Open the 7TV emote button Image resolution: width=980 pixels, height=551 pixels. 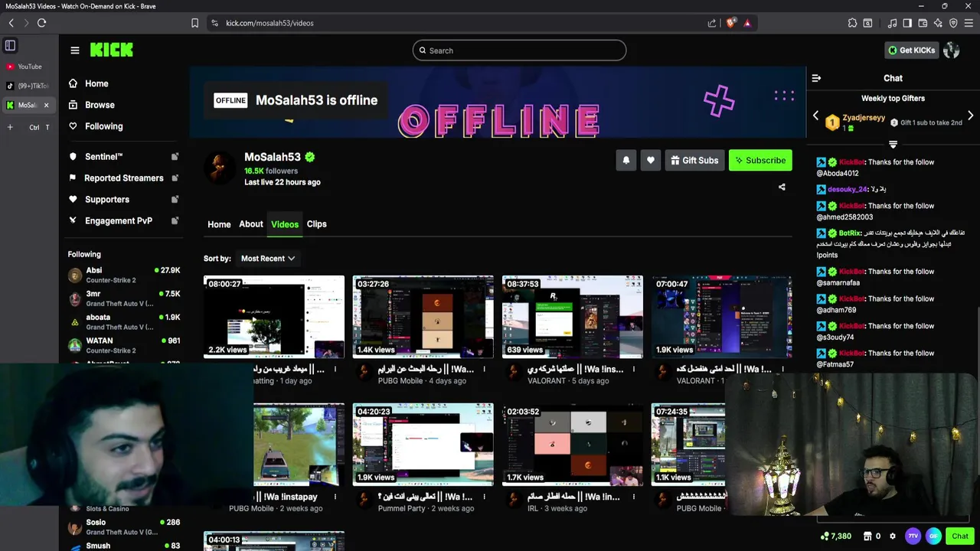[x=913, y=536]
